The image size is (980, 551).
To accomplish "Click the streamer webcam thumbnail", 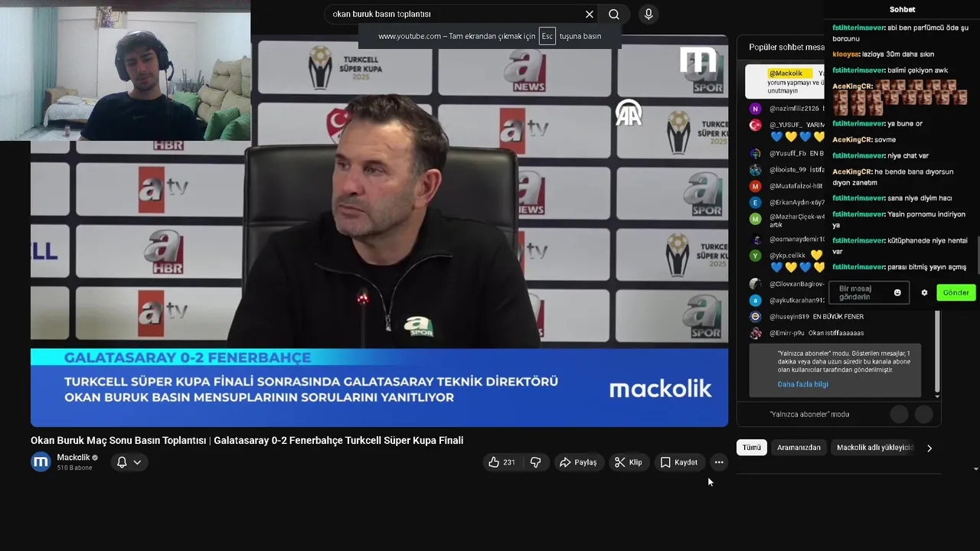I will 125,70.
